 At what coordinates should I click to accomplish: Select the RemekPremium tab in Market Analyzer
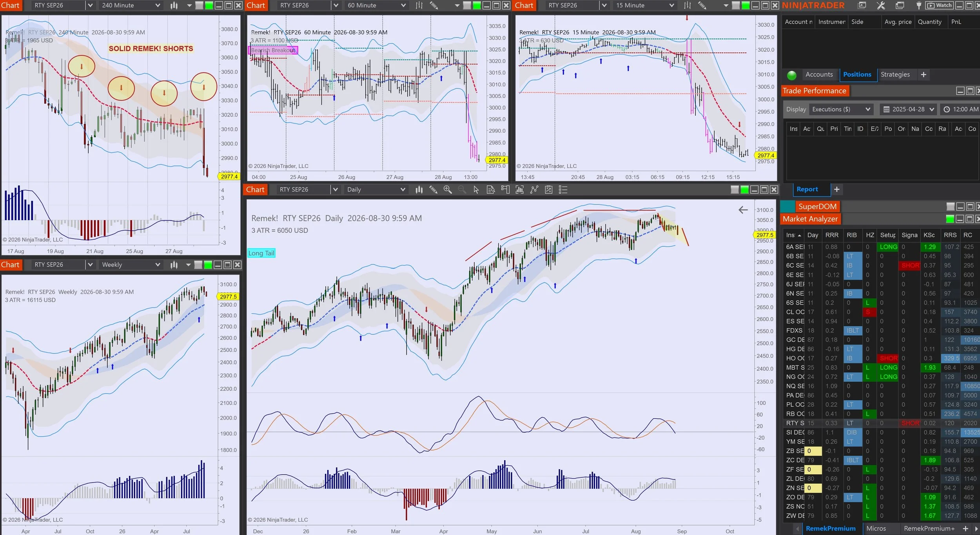tap(830, 529)
